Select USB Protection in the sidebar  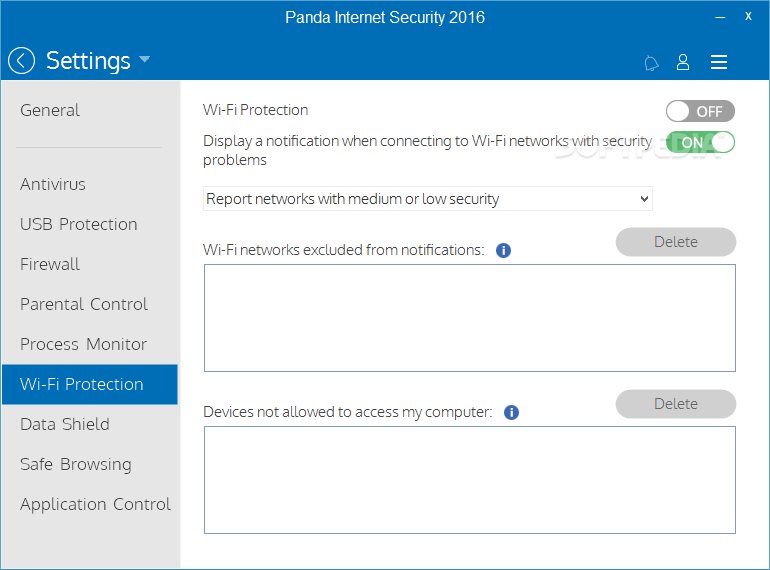(79, 224)
